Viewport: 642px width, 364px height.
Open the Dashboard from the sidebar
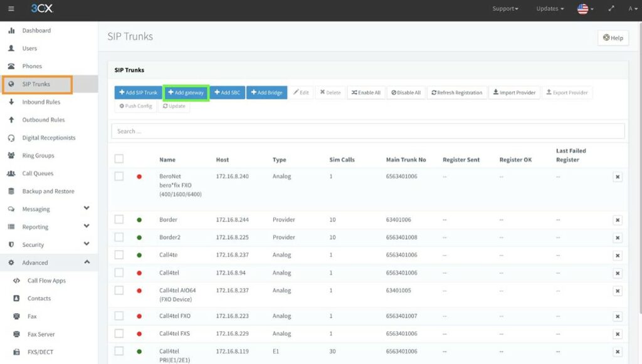click(x=36, y=30)
